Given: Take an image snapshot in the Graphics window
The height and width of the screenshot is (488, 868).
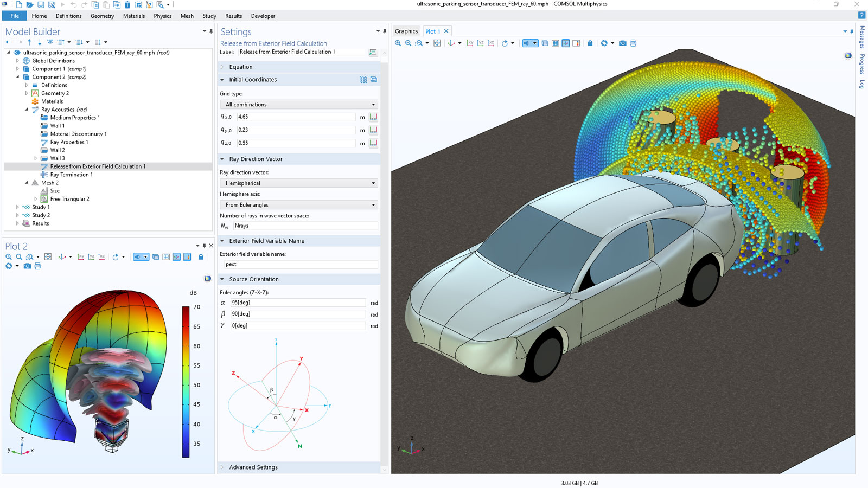Looking at the screenshot, I should (x=622, y=43).
